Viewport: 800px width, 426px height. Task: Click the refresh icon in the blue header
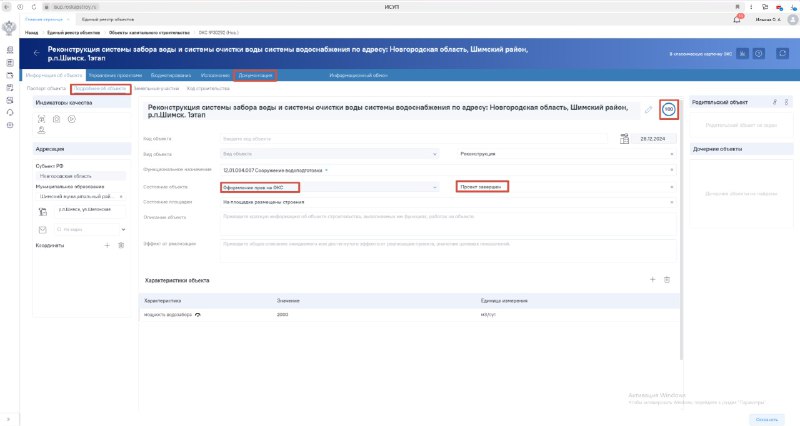point(782,54)
